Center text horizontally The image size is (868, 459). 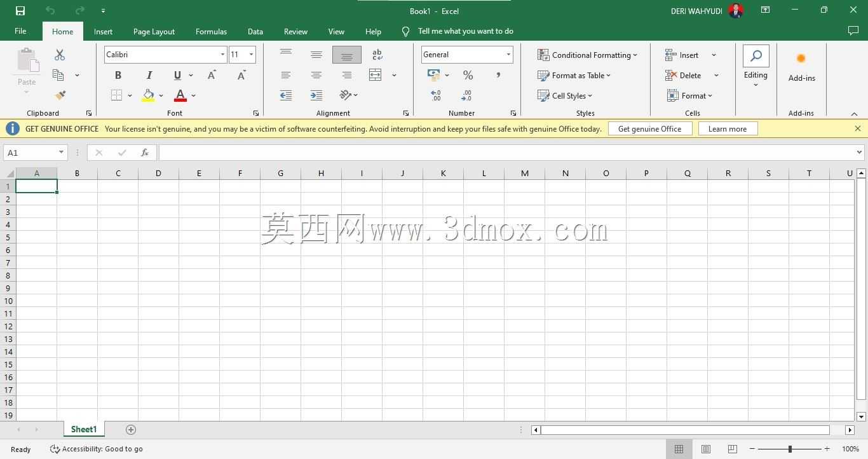pyautogui.click(x=316, y=75)
